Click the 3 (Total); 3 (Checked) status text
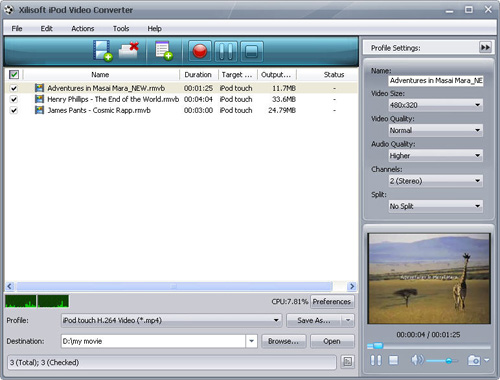Image resolution: width=500 pixels, height=380 pixels. (x=44, y=362)
